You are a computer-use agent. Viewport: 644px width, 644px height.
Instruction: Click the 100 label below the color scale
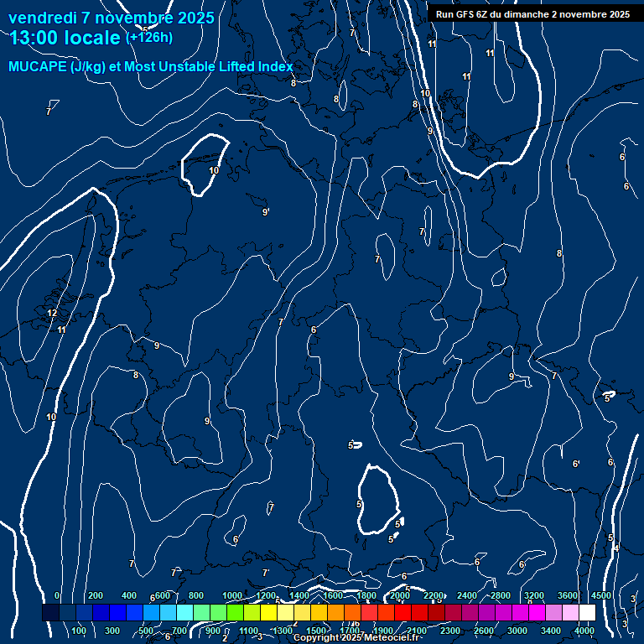coord(80,631)
